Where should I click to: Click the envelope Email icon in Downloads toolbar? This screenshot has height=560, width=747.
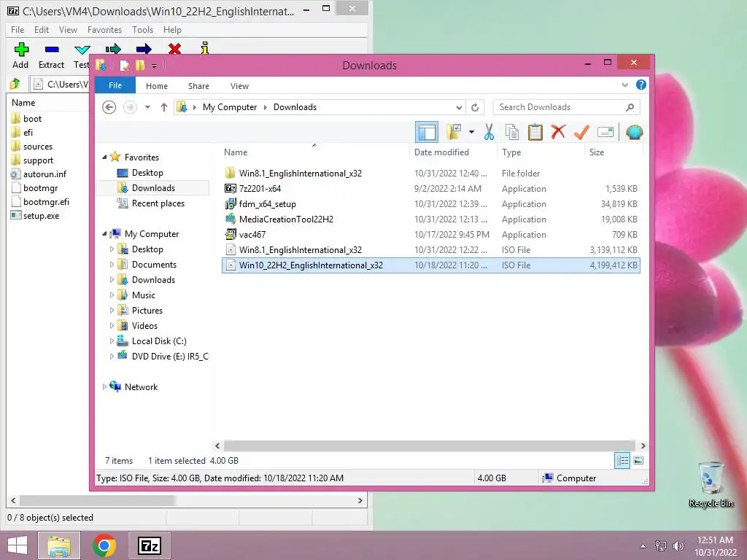click(x=605, y=132)
